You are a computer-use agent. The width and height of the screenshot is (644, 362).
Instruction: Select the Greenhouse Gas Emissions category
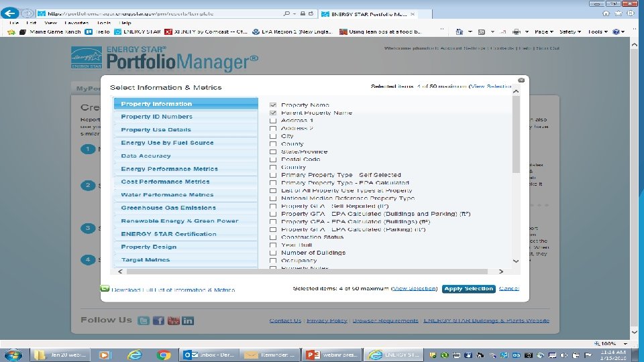pyautogui.click(x=186, y=208)
